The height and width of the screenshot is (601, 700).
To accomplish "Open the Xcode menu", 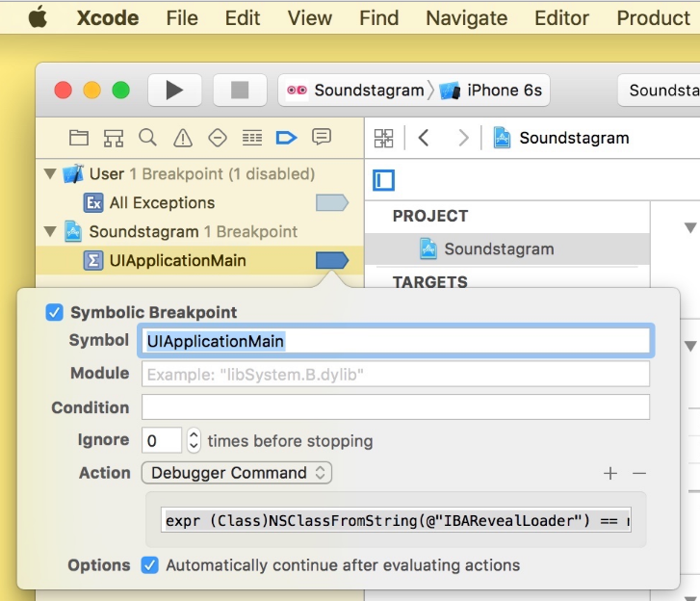I will (108, 18).
